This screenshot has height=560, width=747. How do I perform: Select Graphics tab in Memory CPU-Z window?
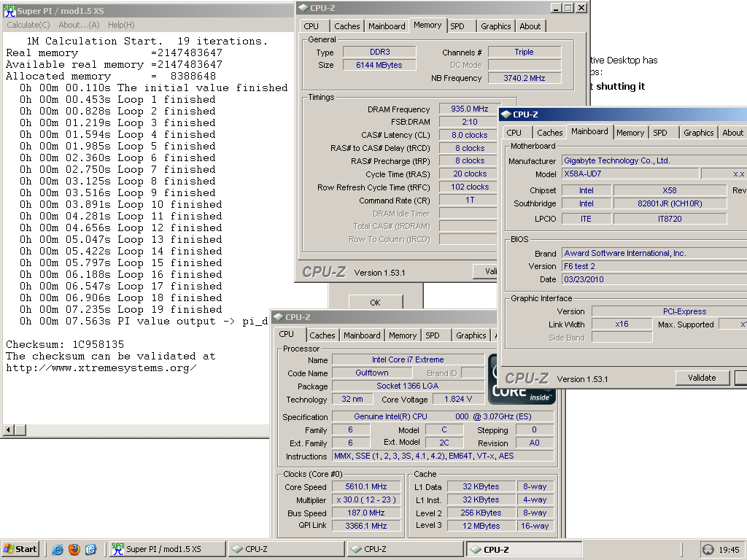pos(495,26)
